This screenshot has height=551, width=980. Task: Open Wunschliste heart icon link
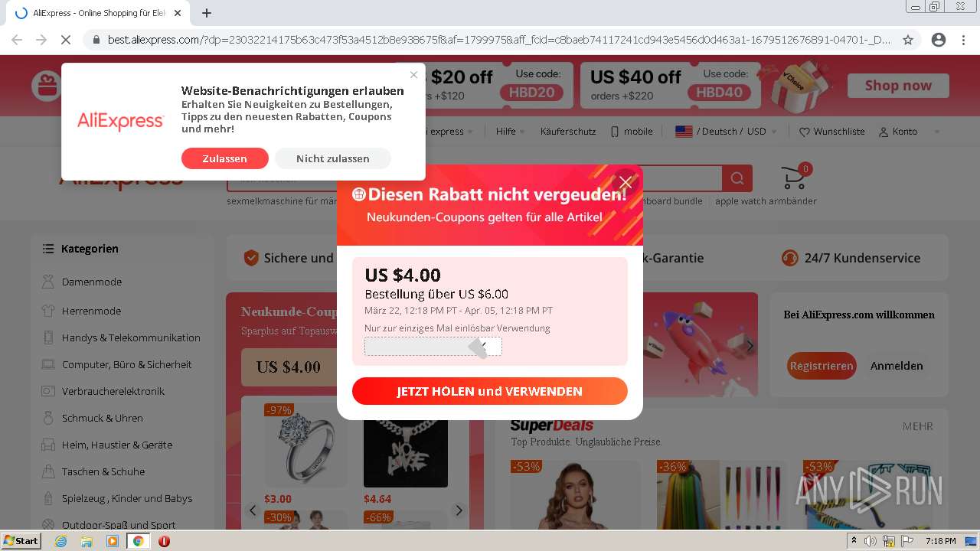(832, 132)
